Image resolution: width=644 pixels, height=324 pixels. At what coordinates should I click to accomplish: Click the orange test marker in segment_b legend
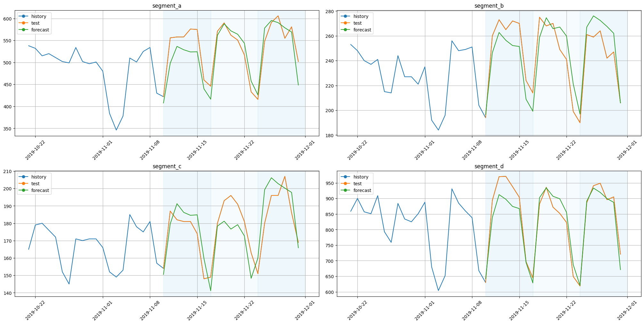346,23
